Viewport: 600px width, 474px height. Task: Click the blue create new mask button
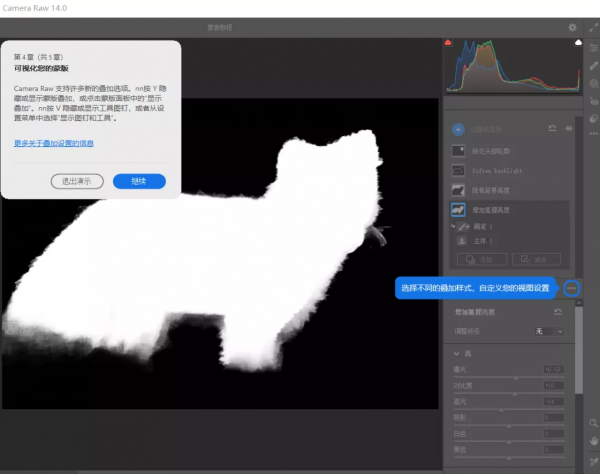click(x=458, y=129)
